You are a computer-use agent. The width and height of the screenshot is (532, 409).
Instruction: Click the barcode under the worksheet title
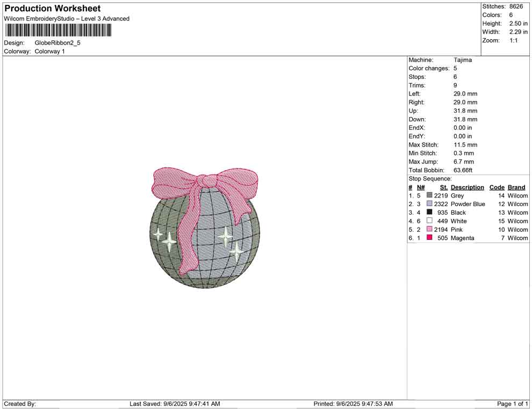57,31
